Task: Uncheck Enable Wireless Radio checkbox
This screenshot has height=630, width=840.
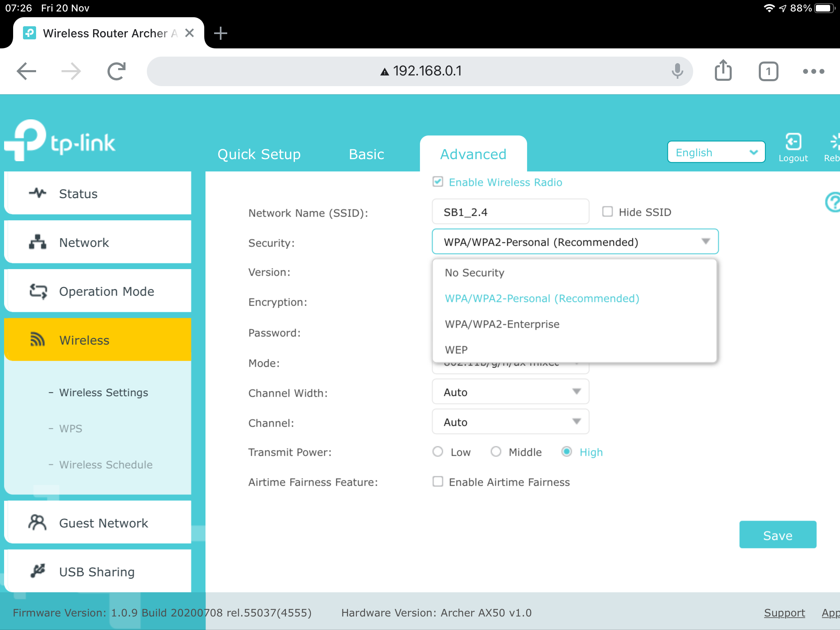Action: click(x=438, y=182)
